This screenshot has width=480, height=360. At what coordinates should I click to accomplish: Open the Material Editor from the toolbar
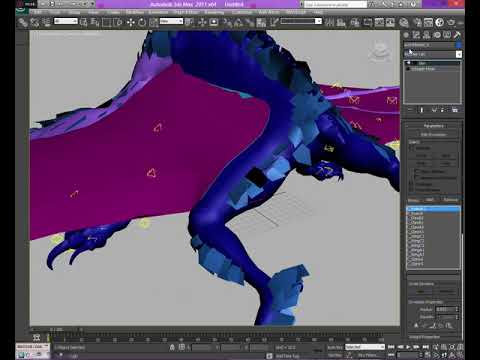click(x=404, y=22)
